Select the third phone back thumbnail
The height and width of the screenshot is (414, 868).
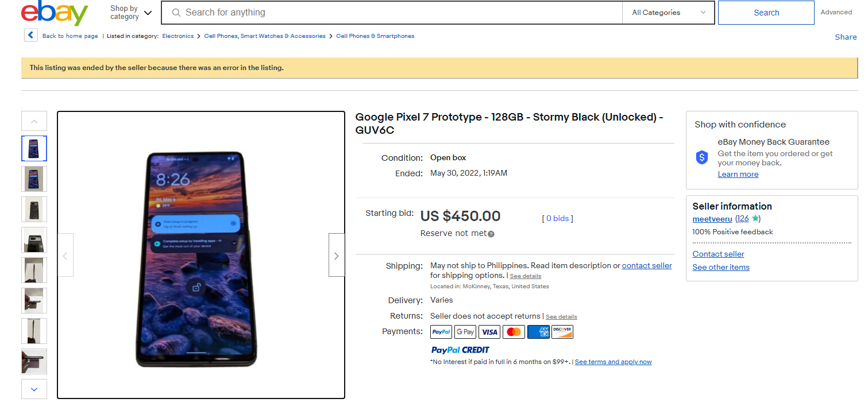click(x=34, y=209)
